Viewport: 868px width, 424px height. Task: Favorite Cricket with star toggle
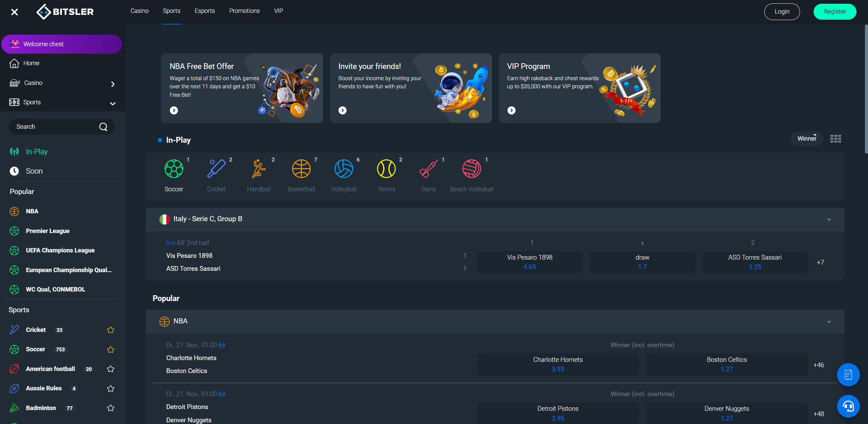coord(110,330)
